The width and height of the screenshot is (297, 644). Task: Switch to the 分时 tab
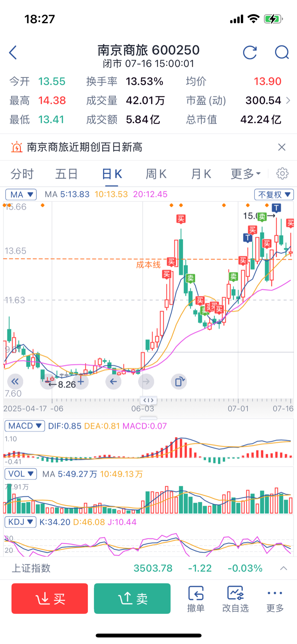(22, 174)
